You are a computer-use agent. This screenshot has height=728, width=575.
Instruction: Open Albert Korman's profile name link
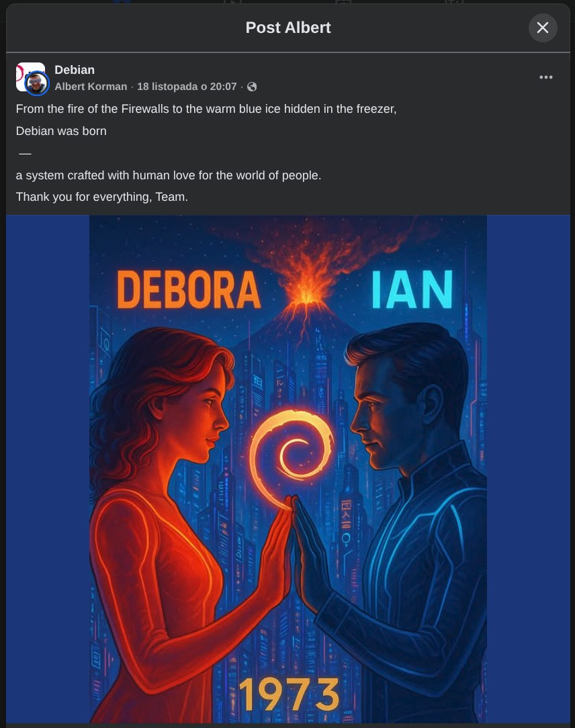(91, 87)
